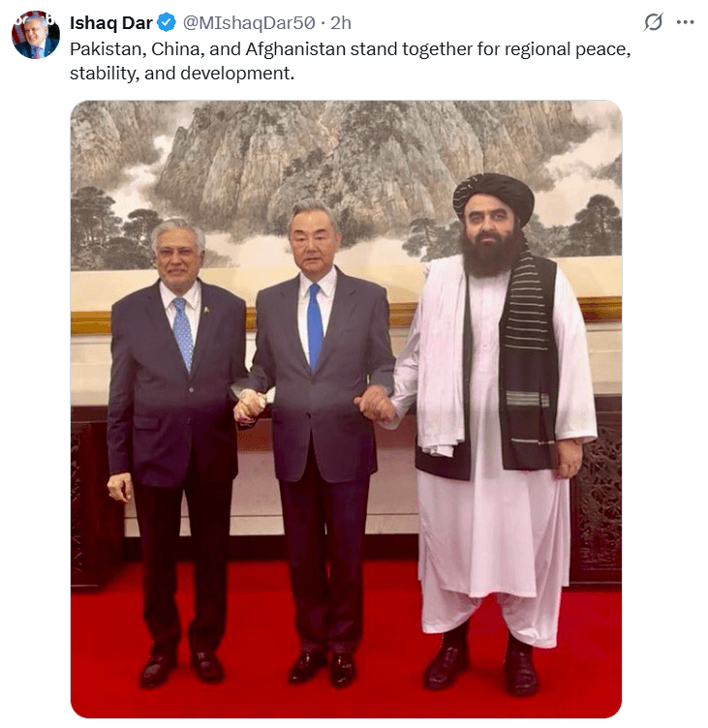This screenshot has height=728, width=708.
Task: Visit the @MIshaqDar50 handle
Action: (249, 23)
